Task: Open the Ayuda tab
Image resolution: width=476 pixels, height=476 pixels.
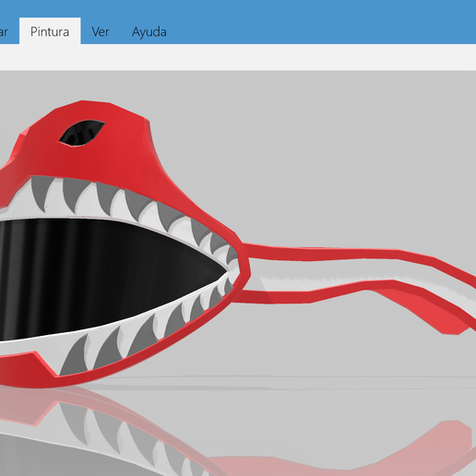Action: click(149, 31)
